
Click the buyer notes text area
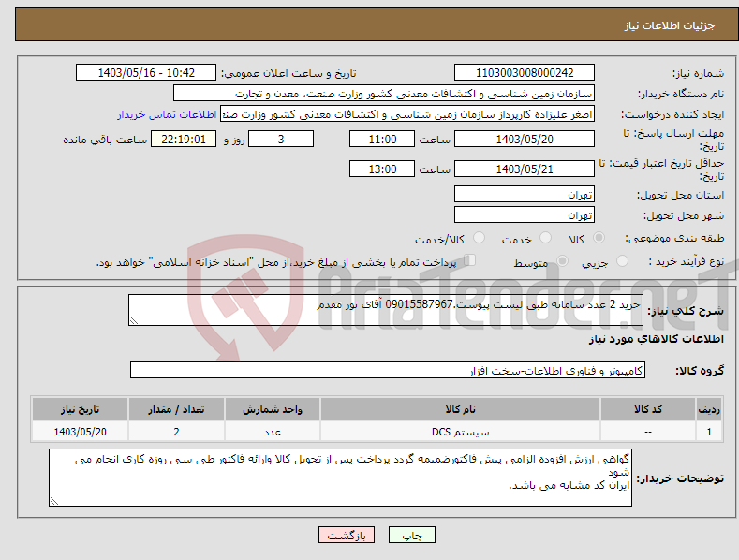point(340,478)
